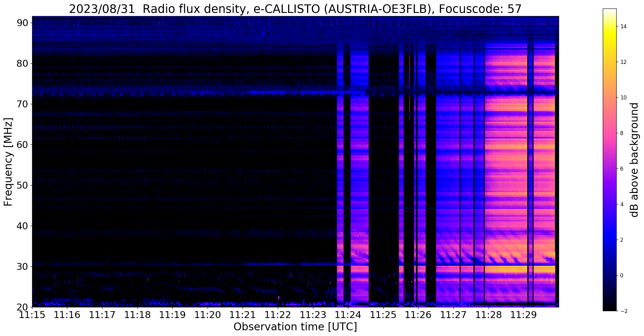Click the 60 MHz frequency tick label
This screenshot has height=336, width=644.
click(x=23, y=145)
